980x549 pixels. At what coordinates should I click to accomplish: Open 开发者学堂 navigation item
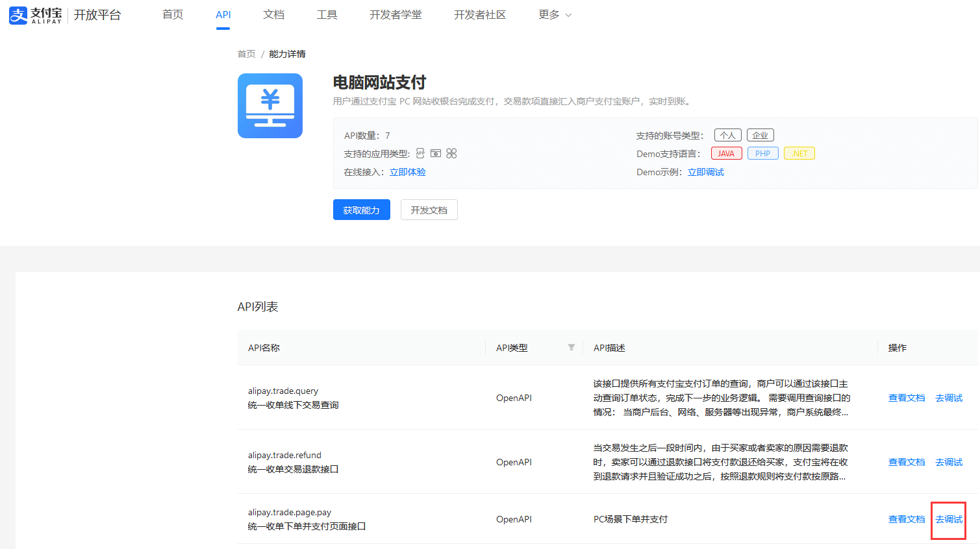click(x=396, y=14)
